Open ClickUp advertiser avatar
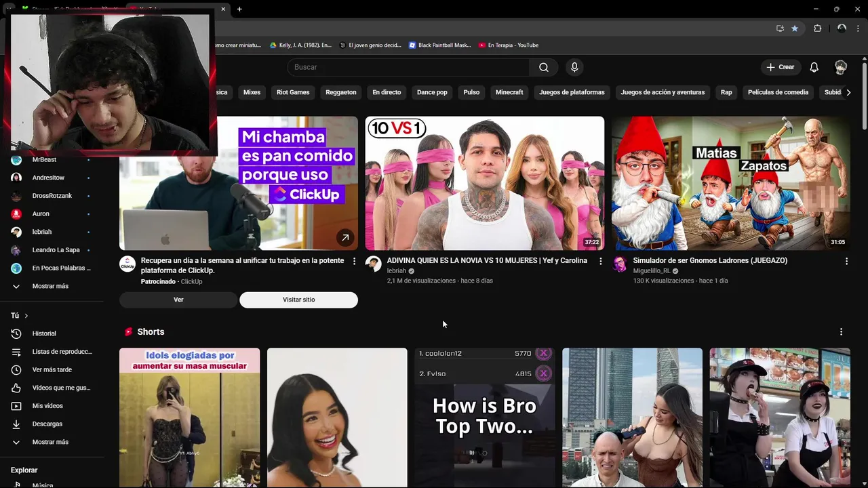Image resolution: width=868 pixels, height=488 pixels. point(127,264)
